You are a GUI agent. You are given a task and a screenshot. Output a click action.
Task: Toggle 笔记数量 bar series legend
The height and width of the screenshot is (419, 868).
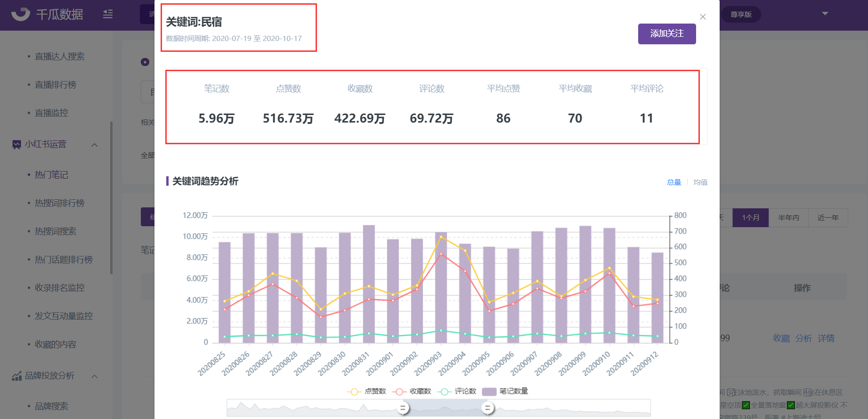pos(505,391)
